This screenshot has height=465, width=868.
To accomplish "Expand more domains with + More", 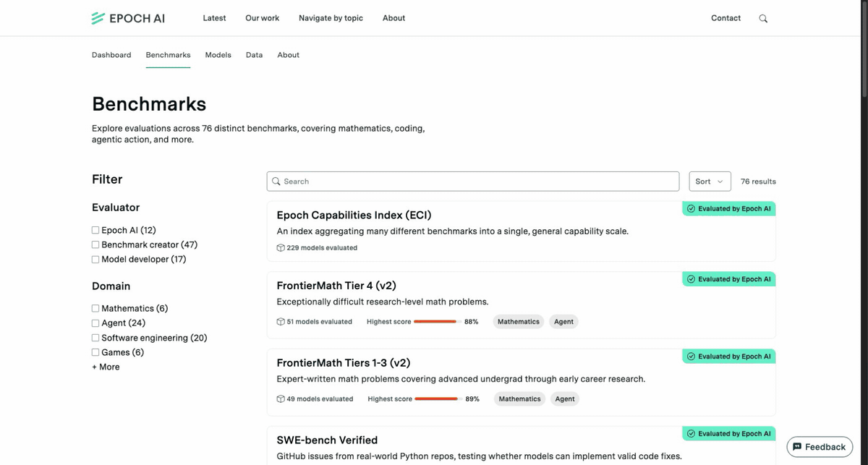I will click(x=106, y=367).
